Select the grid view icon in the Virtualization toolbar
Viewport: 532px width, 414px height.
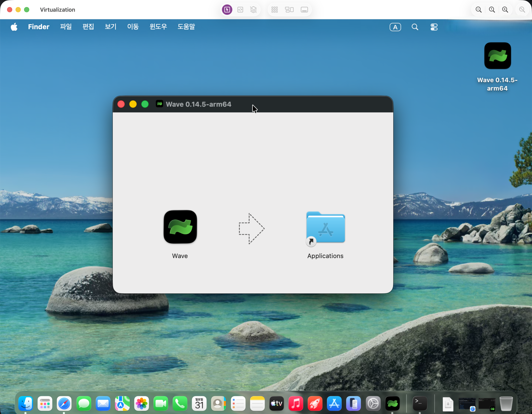(275, 10)
